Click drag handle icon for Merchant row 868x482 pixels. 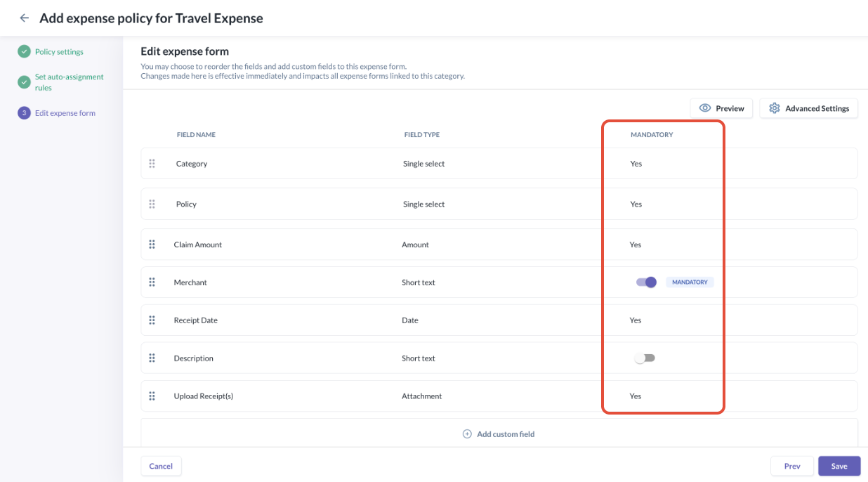click(152, 282)
